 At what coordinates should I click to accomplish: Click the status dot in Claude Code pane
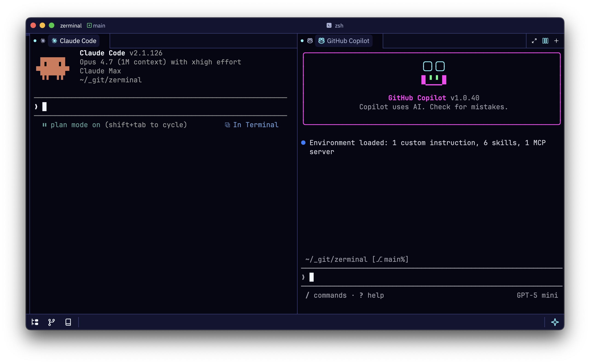[x=35, y=41]
